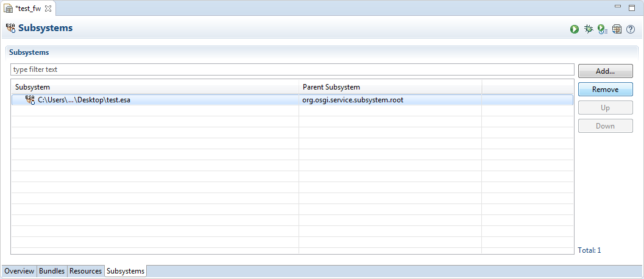Click the file icon on test_fw tab
Image resolution: width=644 pixels, height=279 pixels.
tap(9, 9)
